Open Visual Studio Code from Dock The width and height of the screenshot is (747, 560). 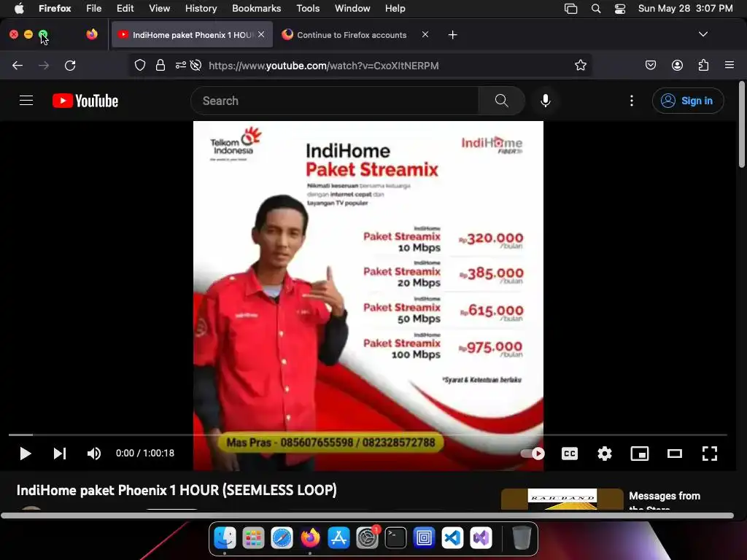pos(452,538)
